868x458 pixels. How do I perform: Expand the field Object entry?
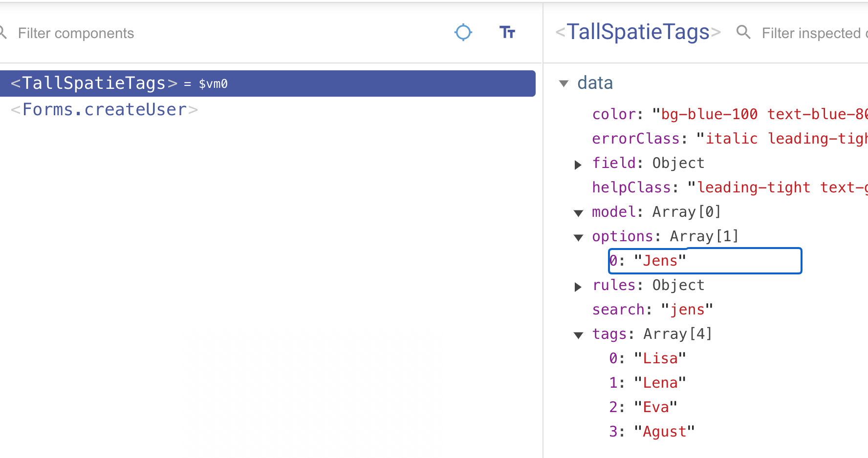[x=578, y=165]
